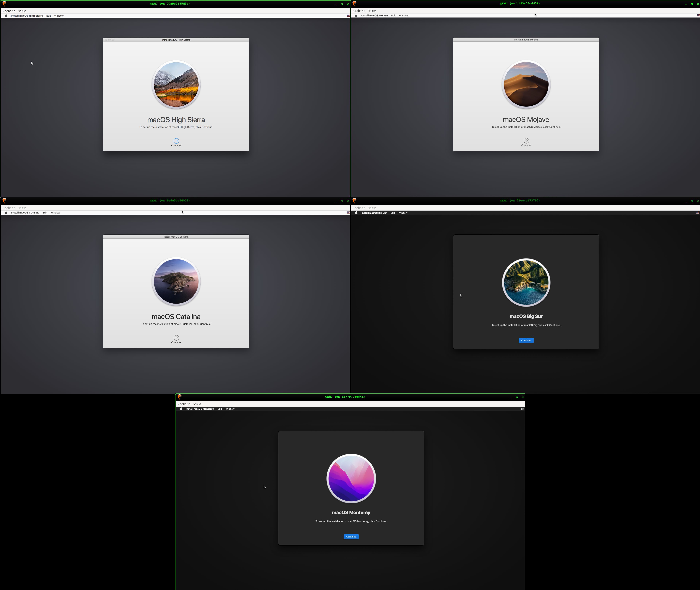The height and width of the screenshot is (590, 700).
Task: Click Continue arrow in High Sierra installer
Action: tap(176, 141)
